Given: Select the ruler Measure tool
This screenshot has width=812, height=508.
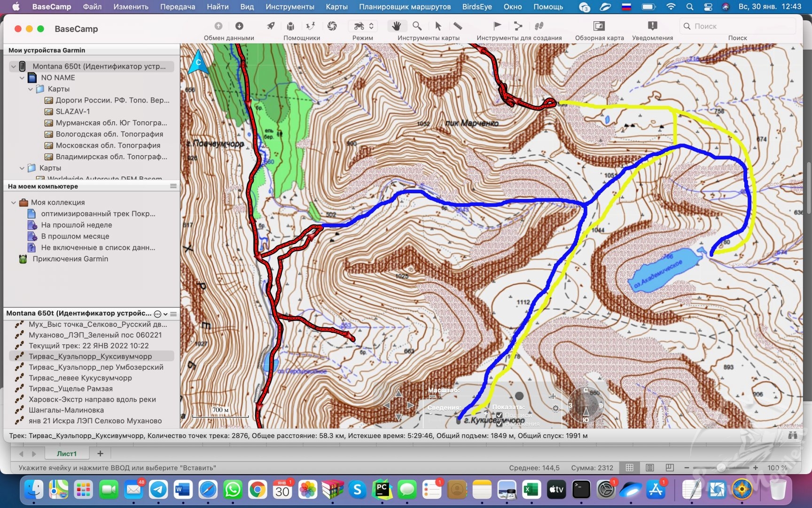Looking at the screenshot, I should (457, 26).
